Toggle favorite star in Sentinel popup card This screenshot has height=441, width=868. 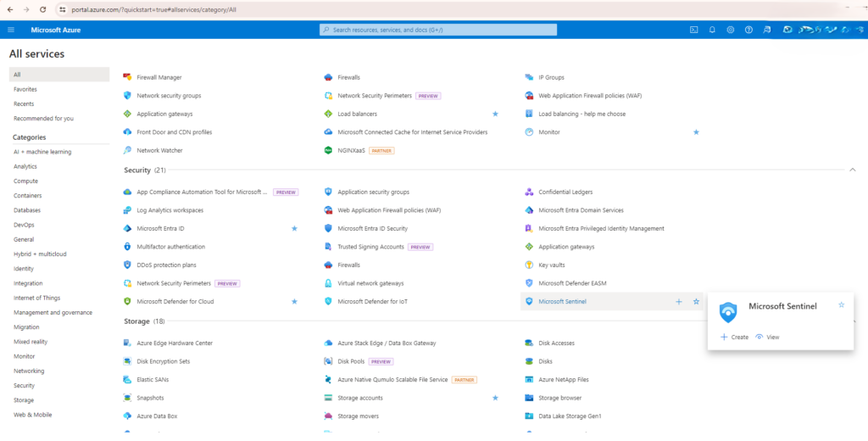pos(841,304)
